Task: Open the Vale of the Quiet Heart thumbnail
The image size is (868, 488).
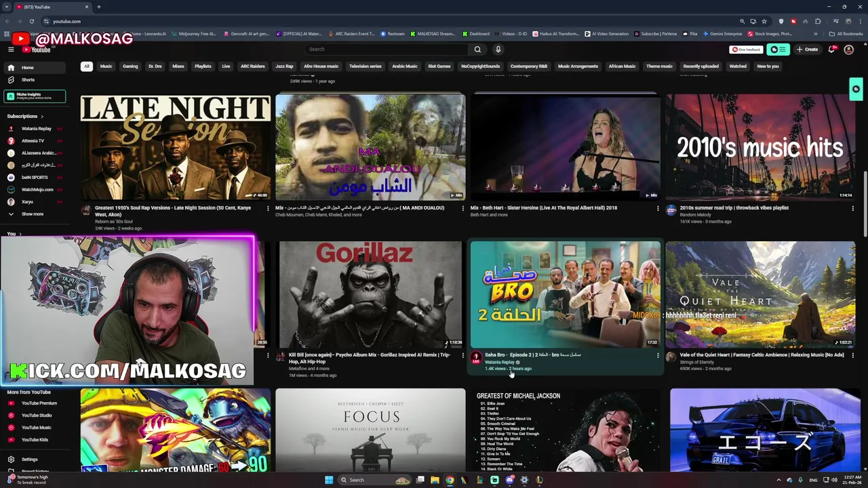Action: point(761,294)
